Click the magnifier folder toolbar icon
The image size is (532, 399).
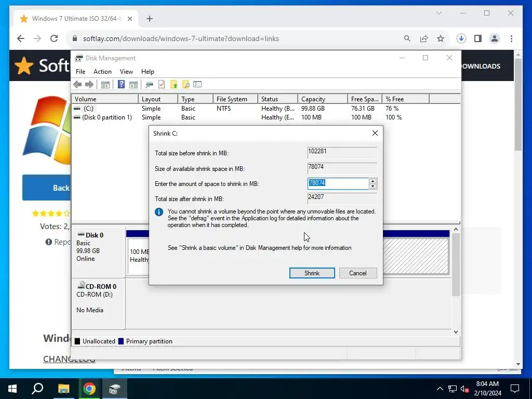[x=185, y=85]
